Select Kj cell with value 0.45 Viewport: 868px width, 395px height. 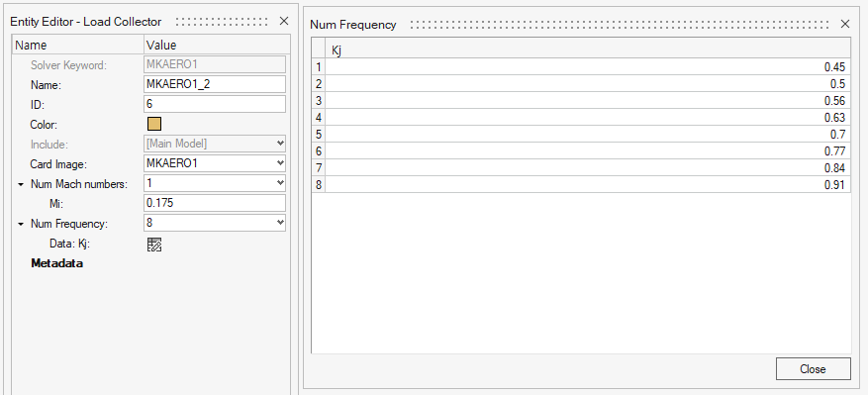point(588,67)
